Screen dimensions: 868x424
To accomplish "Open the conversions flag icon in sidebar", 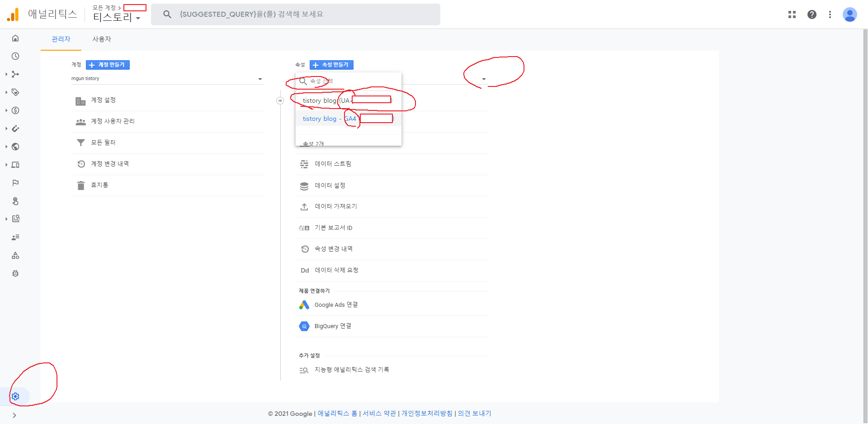I will 15,183.
